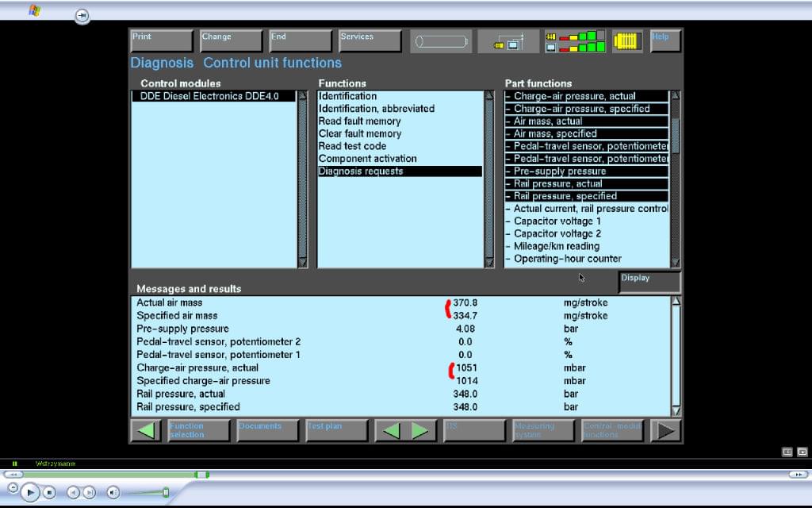Click the Display button

click(649, 283)
